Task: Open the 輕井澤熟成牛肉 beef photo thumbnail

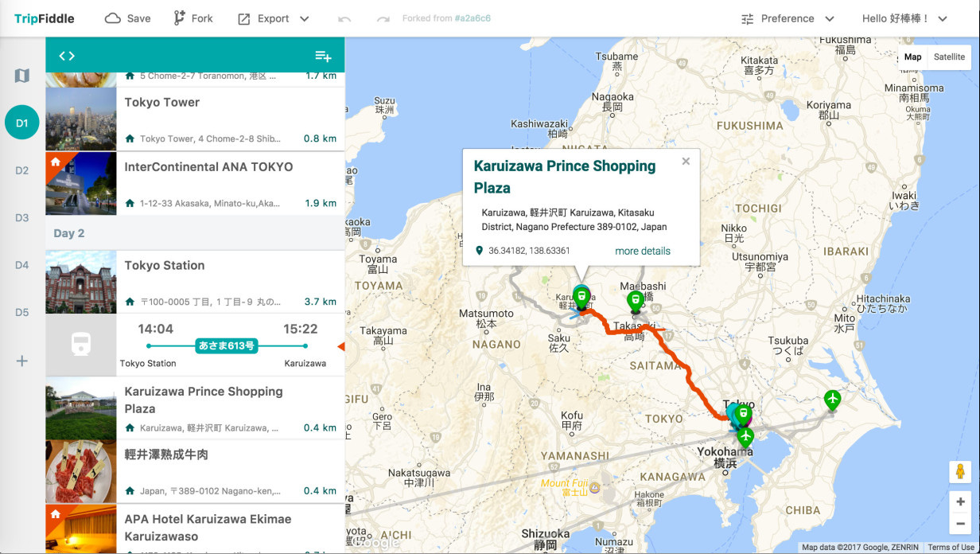Action: 81,471
